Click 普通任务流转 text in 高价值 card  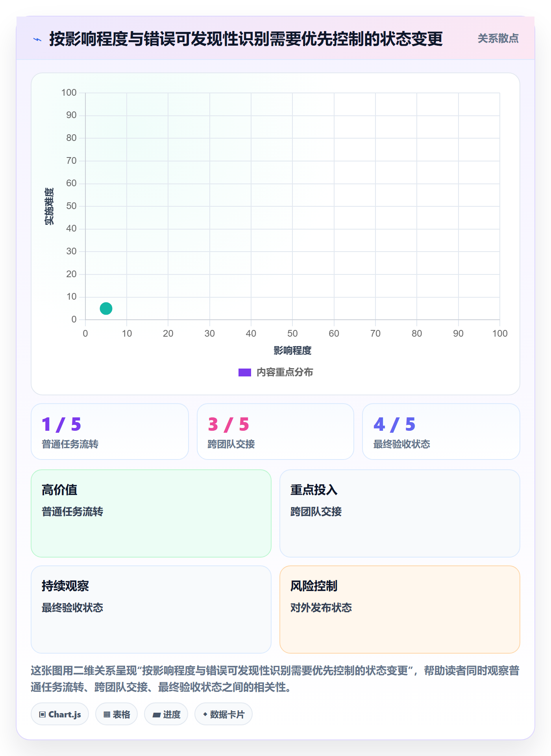(72, 511)
